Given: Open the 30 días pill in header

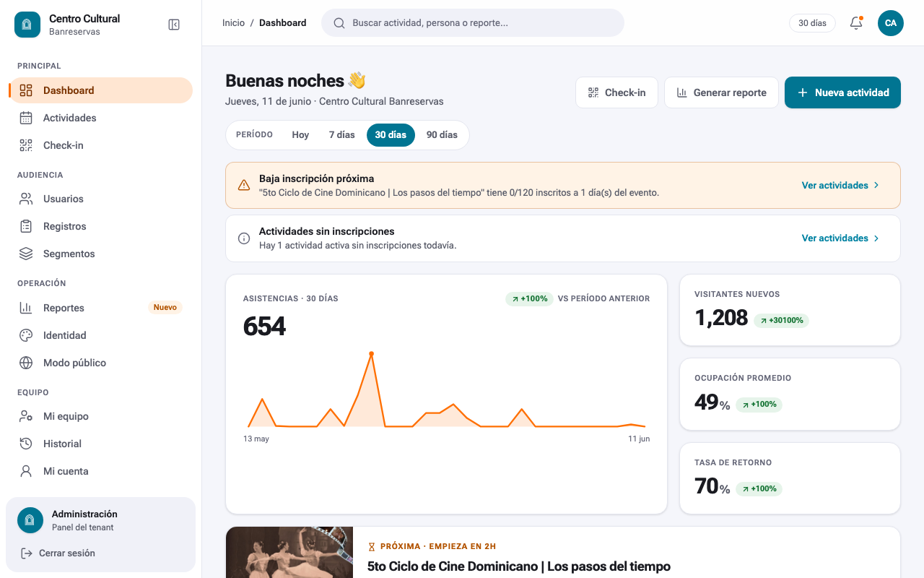Looking at the screenshot, I should [x=812, y=23].
